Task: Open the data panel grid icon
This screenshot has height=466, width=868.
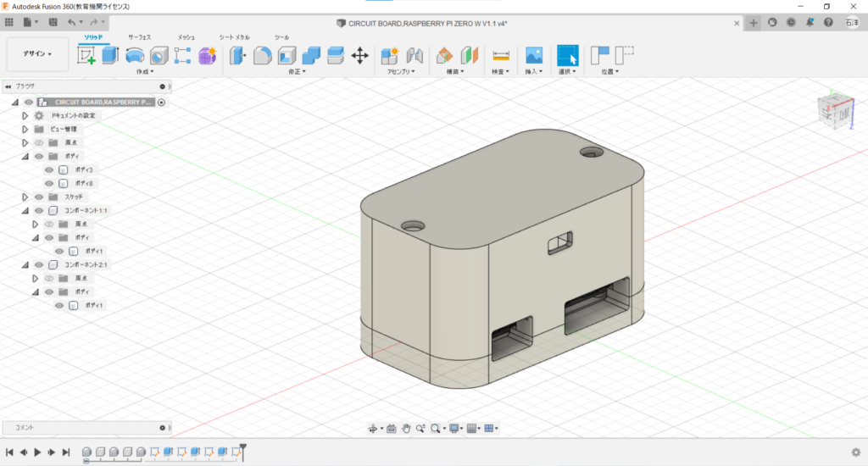Action: pyautogui.click(x=8, y=22)
